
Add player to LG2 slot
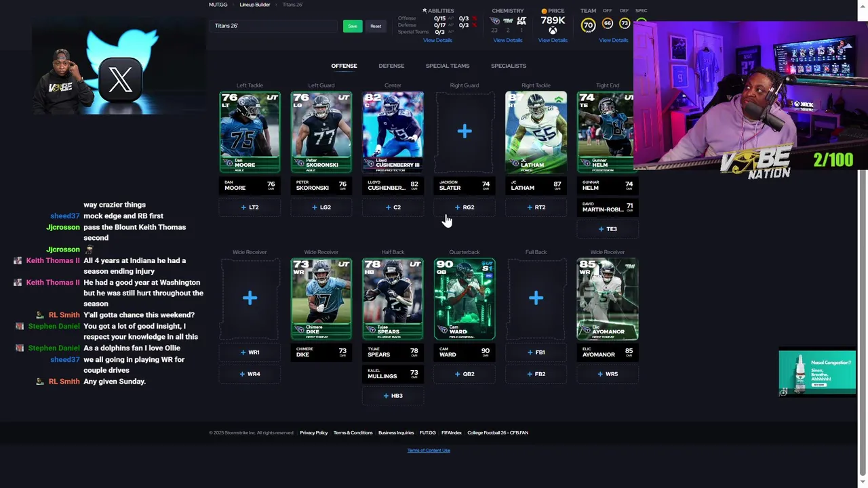[321, 207]
